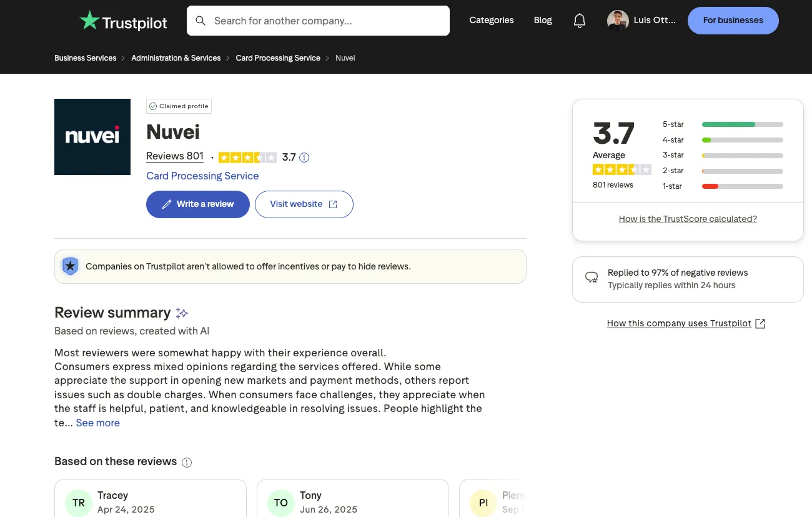Click the Claimed profile checkmark badge
Viewport: 812px width, 517px height.
(153, 106)
